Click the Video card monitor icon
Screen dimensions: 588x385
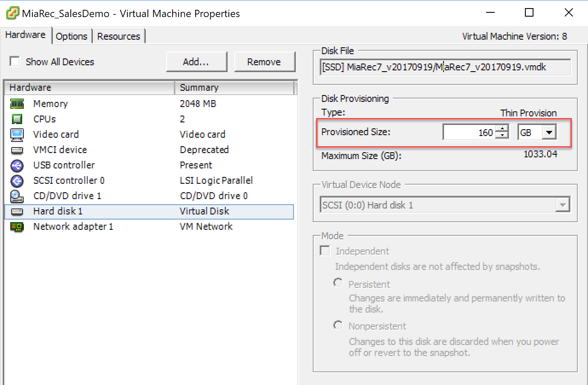[x=17, y=135]
